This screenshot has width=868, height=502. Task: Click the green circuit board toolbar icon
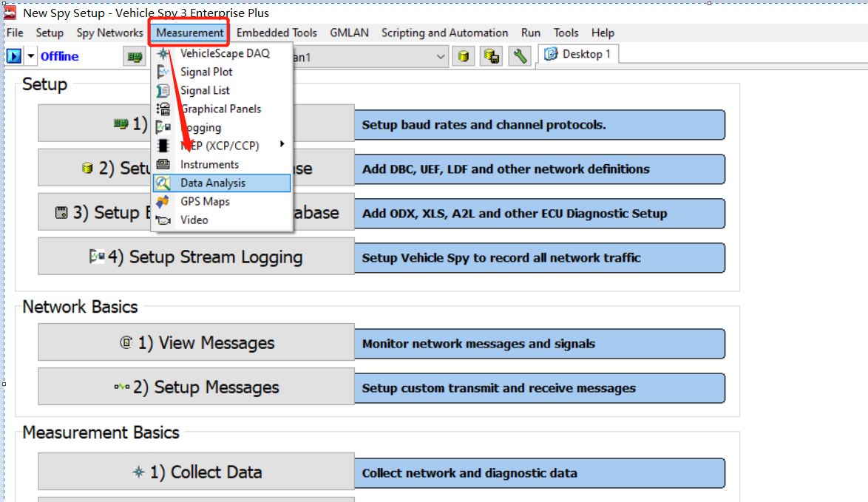point(135,56)
